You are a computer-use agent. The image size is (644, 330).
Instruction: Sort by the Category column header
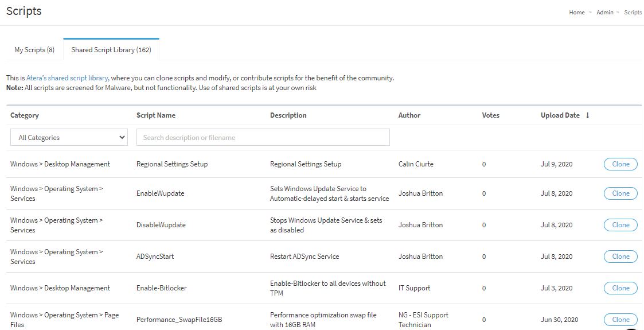[x=25, y=115]
